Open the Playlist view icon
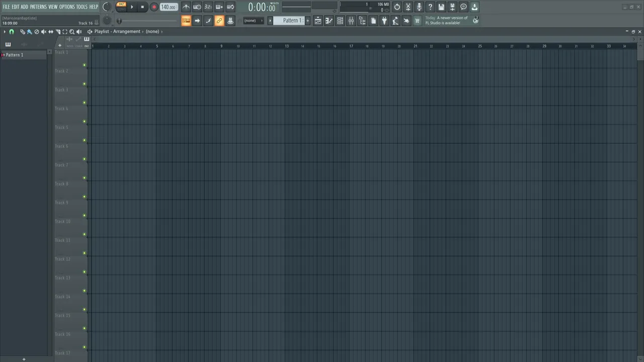 click(x=318, y=21)
